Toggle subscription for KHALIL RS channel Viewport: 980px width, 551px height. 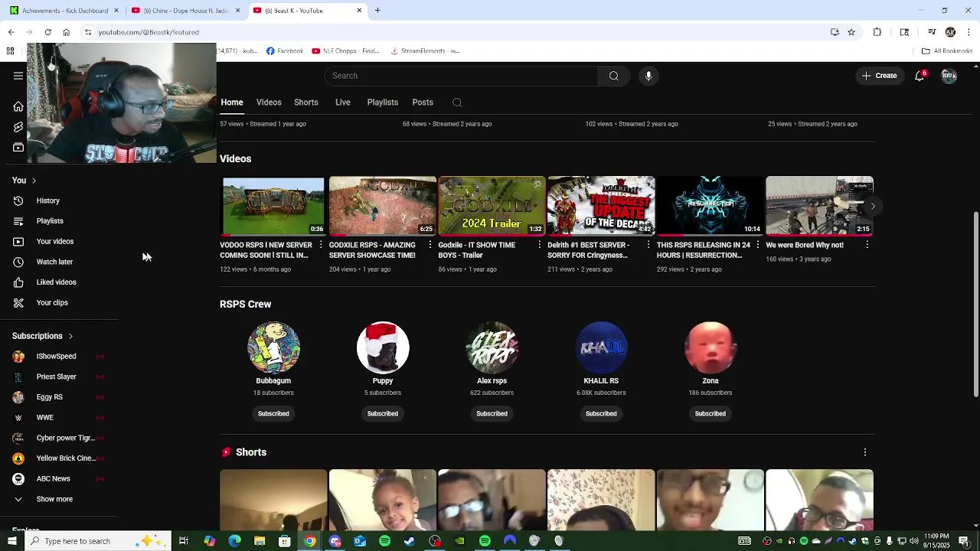point(601,414)
